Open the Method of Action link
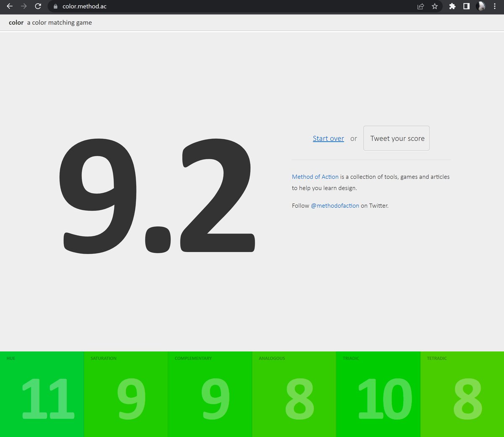The width and height of the screenshot is (504, 437). [315, 177]
